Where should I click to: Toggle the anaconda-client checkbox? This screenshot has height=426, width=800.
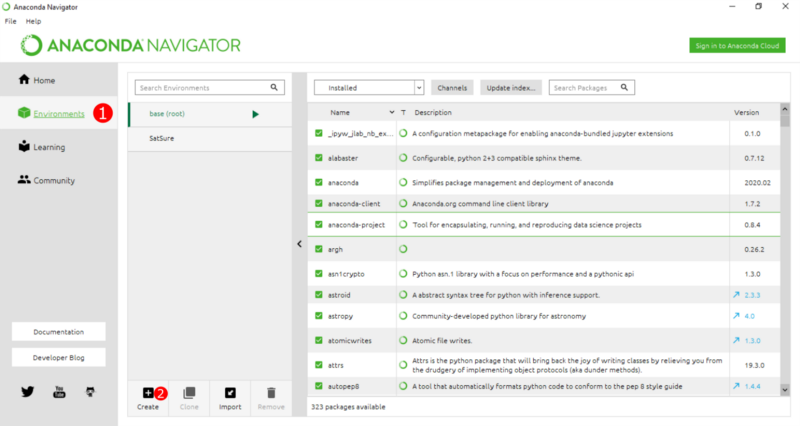[319, 203]
